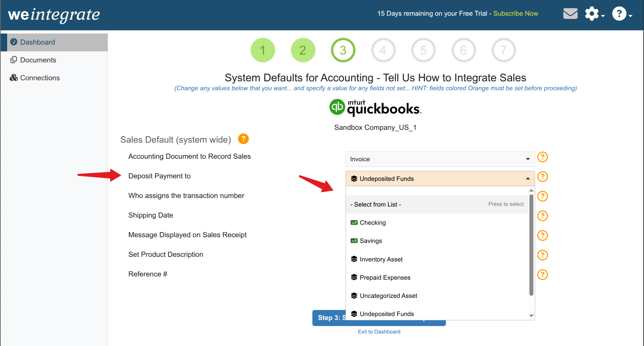Click the dropdown list scrollbar down arrow
The height and width of the screenshot is (346, 644).
click(531, 316)
